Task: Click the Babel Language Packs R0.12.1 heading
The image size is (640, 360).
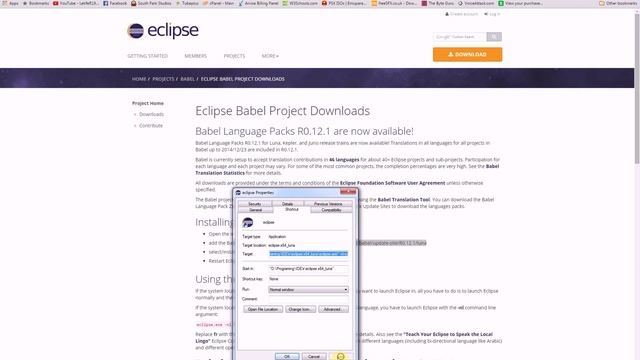Action: click(x=304, y=131)
